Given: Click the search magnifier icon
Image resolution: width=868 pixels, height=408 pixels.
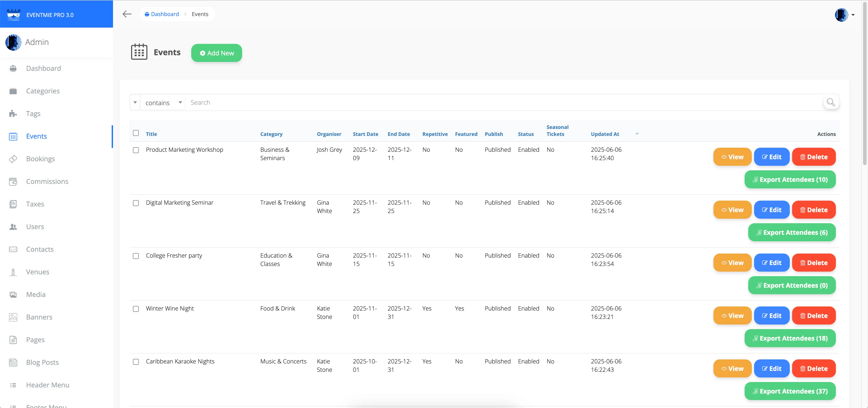Looking at the screenshot, I should click(x=831, y=102).
